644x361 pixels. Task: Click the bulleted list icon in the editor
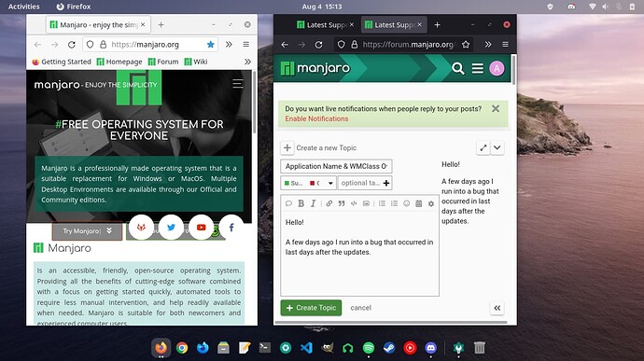pyautogui.click(x=382, y=203)
